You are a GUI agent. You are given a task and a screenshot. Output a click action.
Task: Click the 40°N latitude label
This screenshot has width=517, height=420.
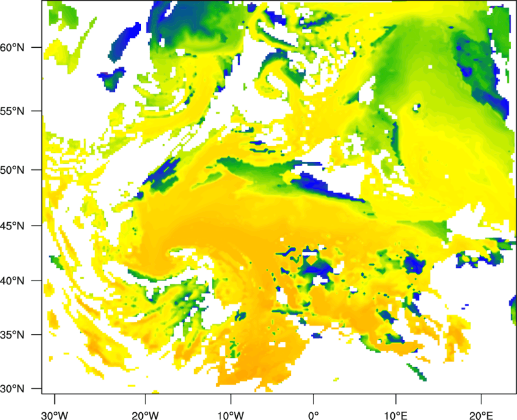click(x=12, y=281)
